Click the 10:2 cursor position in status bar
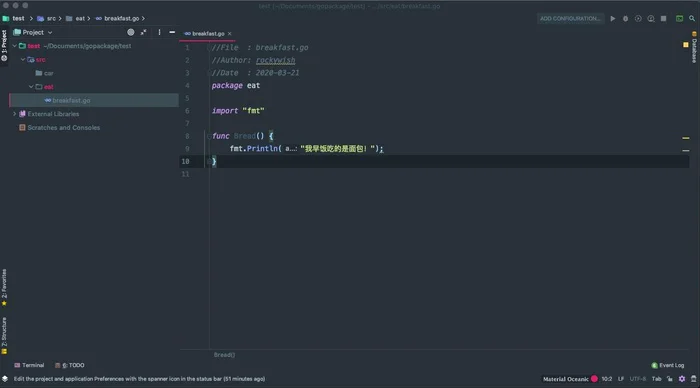 (x=607, y=379)
